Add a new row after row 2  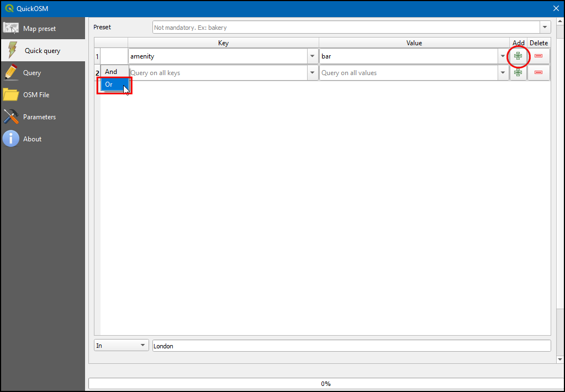pyautogui.click(x=518, y=72)
